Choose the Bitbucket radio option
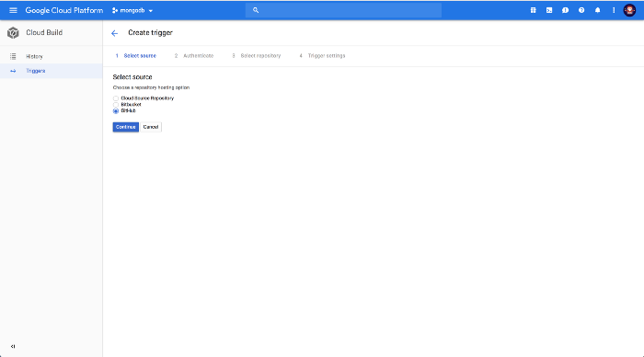This screenshot has width=644, height=357. (x=116, y=105)
